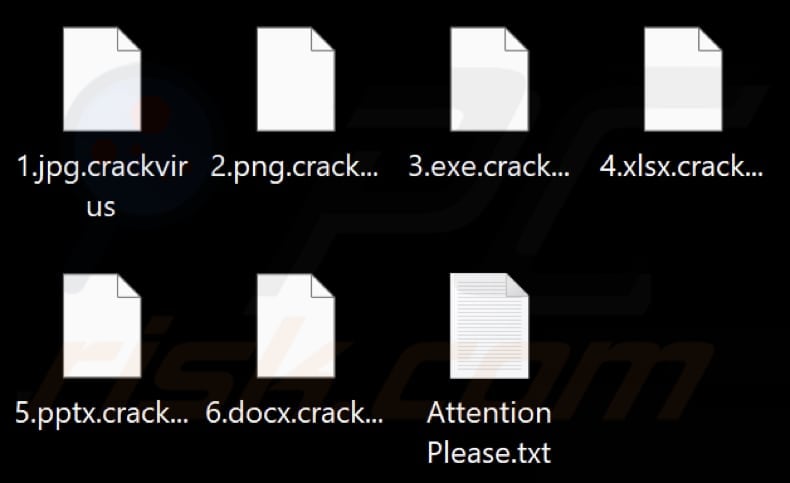Click the wrapped 'us' line under 1.jpg.crackvir
The image size is (790, 483).
coord(101,208)
